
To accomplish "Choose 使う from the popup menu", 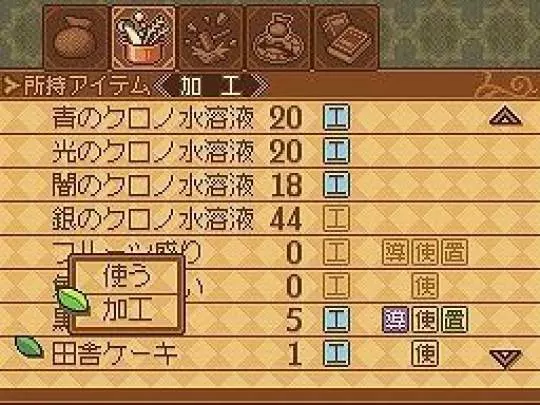I will pos(127,276).
